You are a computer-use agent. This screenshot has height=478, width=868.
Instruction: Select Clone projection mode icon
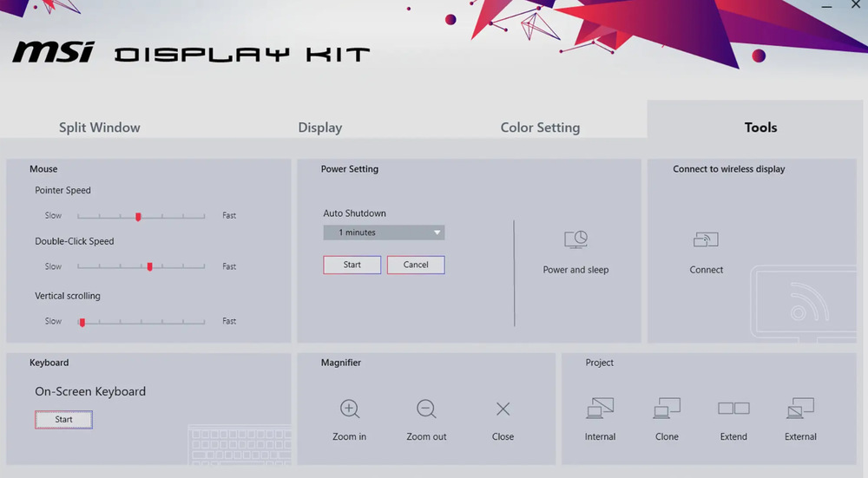pos(667,409)
